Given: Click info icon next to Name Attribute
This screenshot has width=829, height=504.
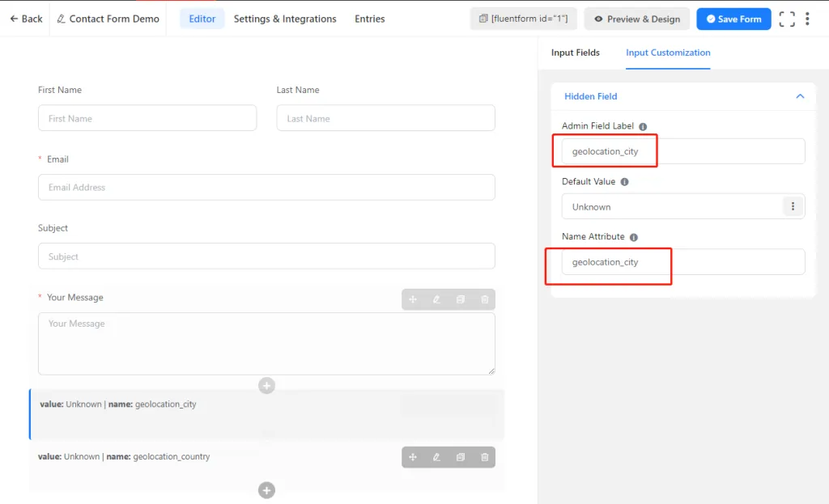Looking at the screenshot, I should coord(633,238).
